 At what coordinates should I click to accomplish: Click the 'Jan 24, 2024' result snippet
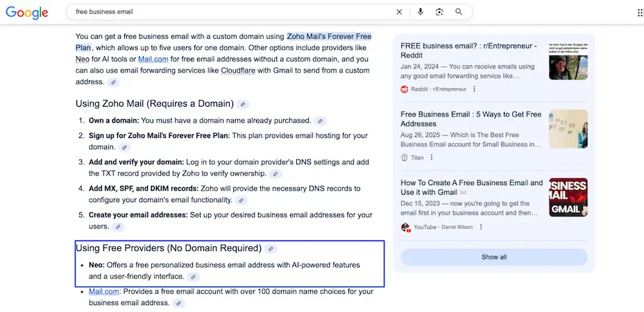pos(468,71)
